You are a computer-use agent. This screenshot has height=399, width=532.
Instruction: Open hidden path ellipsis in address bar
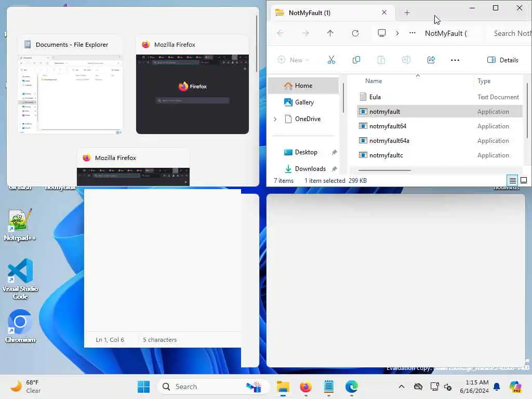click(412, 33)
